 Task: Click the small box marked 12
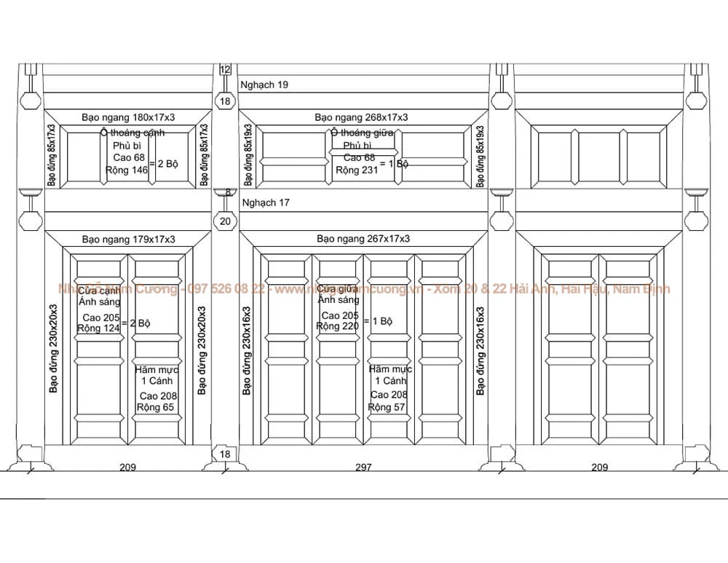[x=225, y=70]
